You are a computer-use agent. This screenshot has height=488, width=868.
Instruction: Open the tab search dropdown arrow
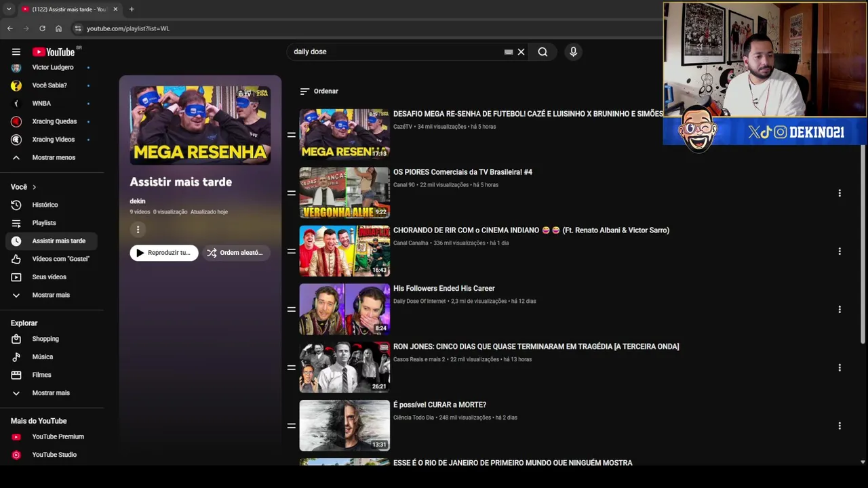tap(8, 9)
